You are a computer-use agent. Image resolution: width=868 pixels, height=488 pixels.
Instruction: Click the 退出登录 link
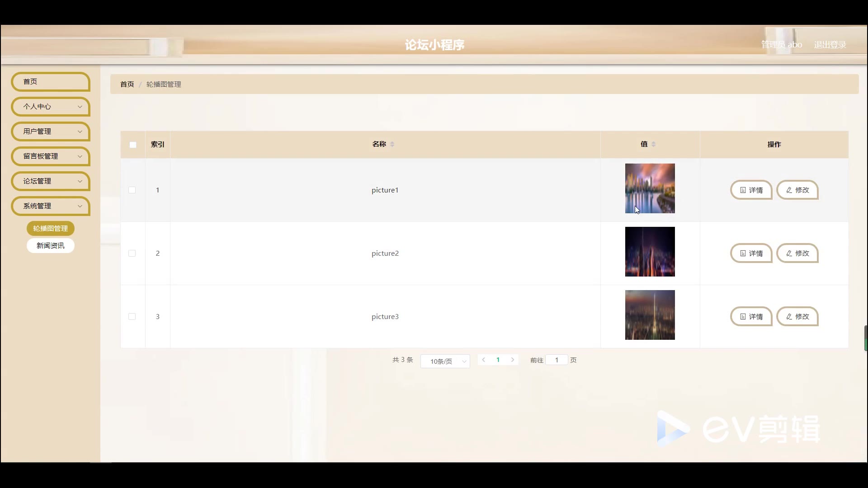point(830,45)
